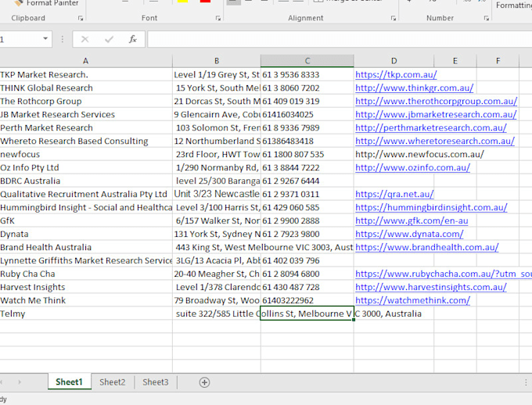Open the dynata.com link

pos(409,234)
